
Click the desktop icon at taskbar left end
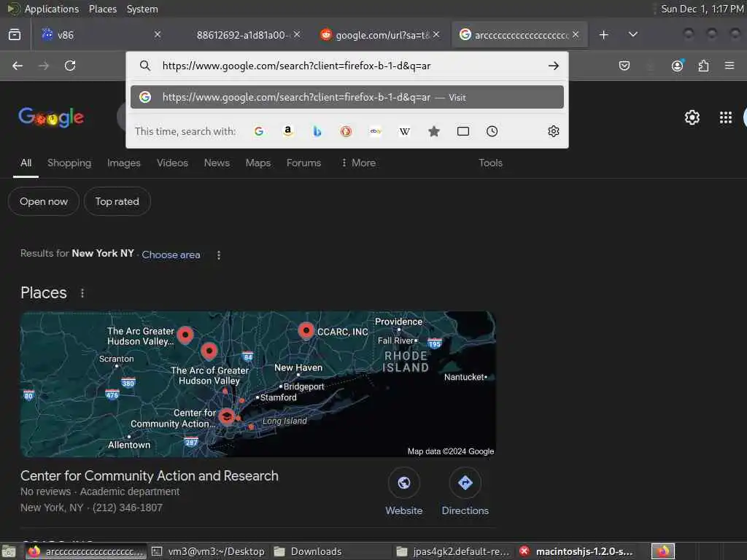[x=9, y=551]
